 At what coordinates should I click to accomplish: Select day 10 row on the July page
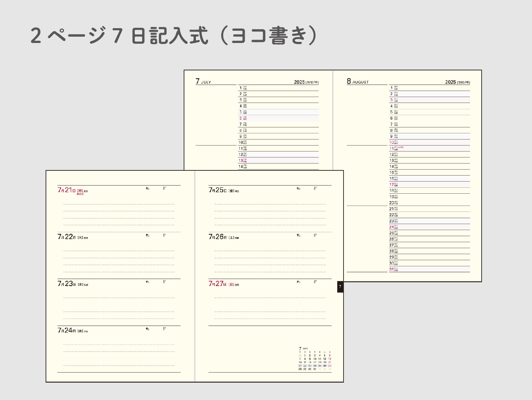[278, 142]
